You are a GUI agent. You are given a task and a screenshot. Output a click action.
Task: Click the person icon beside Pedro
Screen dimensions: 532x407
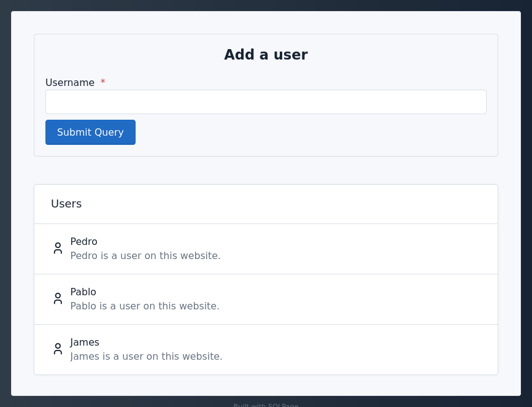58,248
